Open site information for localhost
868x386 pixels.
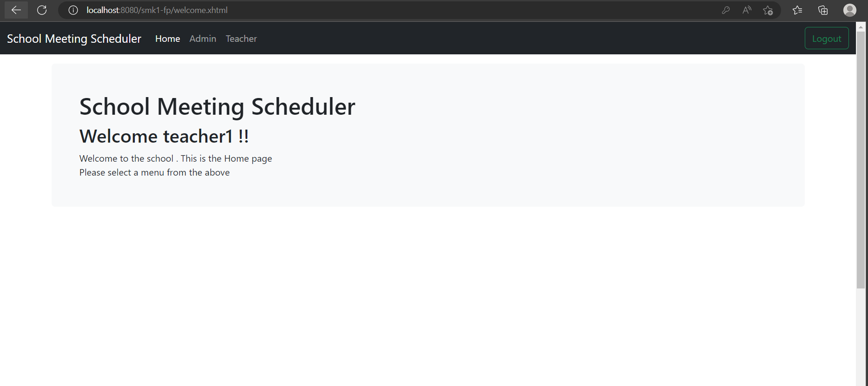coord(73,10)
